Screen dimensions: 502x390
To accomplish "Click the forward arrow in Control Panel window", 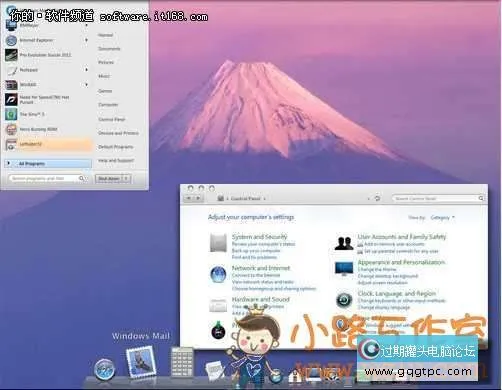I will point(198,198).
